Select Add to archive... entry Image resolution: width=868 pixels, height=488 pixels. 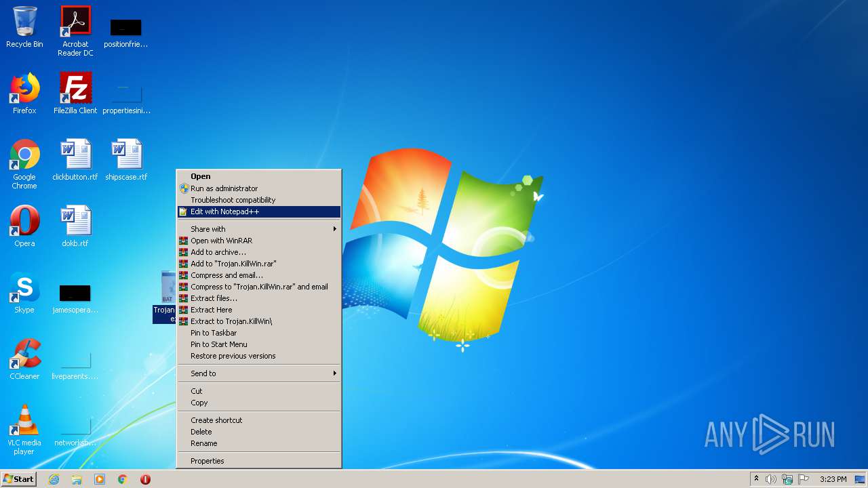click(259, 252)
